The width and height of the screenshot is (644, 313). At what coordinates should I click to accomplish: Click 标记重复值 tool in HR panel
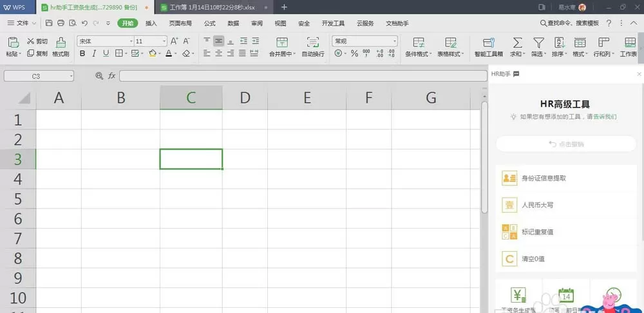pos(566,232)
